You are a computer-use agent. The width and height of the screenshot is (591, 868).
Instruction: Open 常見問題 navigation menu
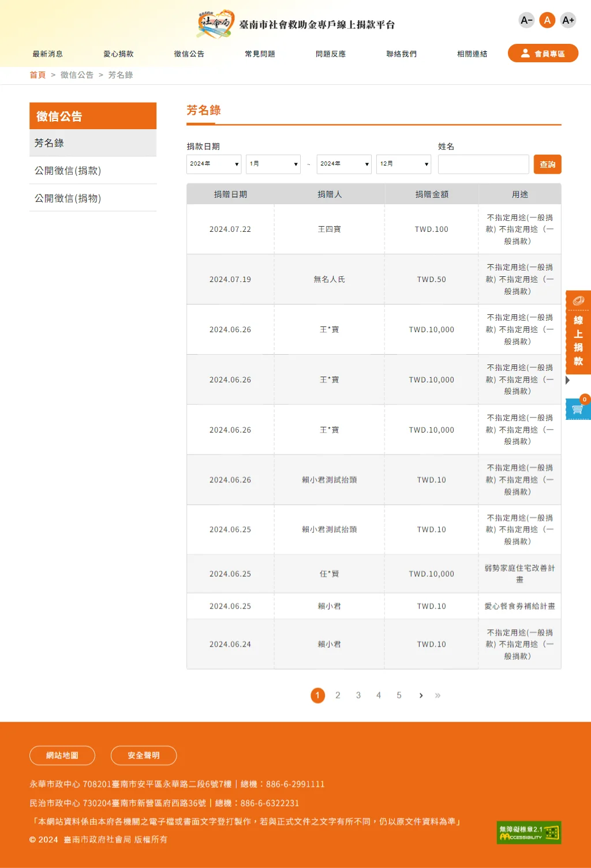click(x=260, y=54)
